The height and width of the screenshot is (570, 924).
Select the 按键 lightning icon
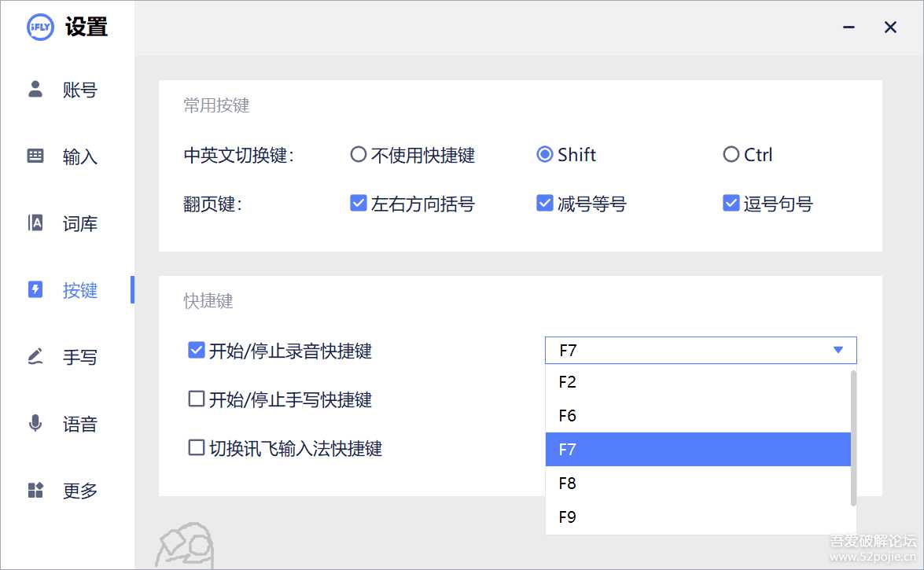[35, 290]
